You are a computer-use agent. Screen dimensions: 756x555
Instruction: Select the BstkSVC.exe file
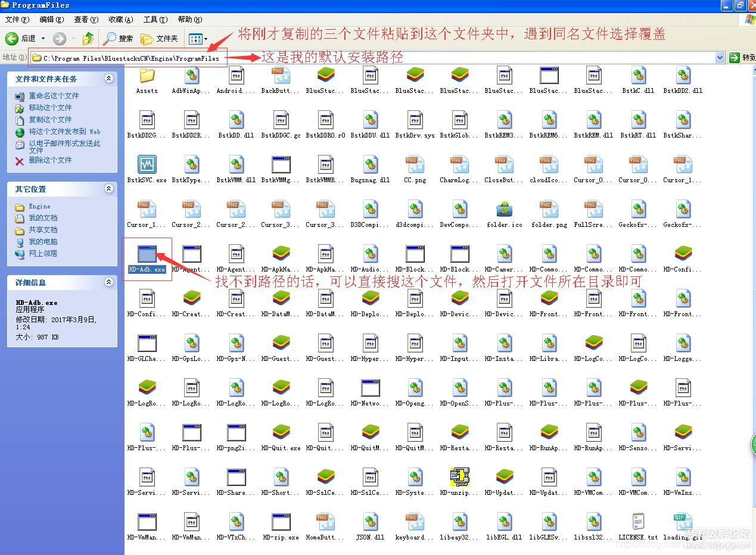pos(147,169)
